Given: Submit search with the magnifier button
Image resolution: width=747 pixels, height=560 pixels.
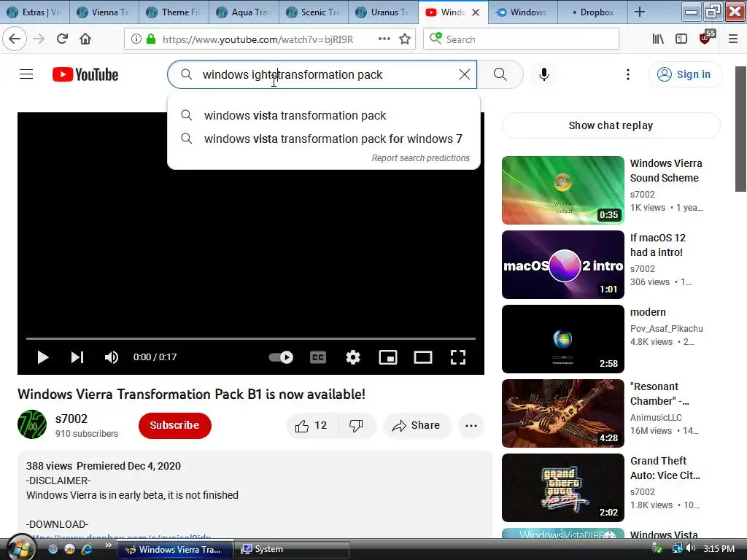Looking at the screenshot, I should click(x=500, y=74).
